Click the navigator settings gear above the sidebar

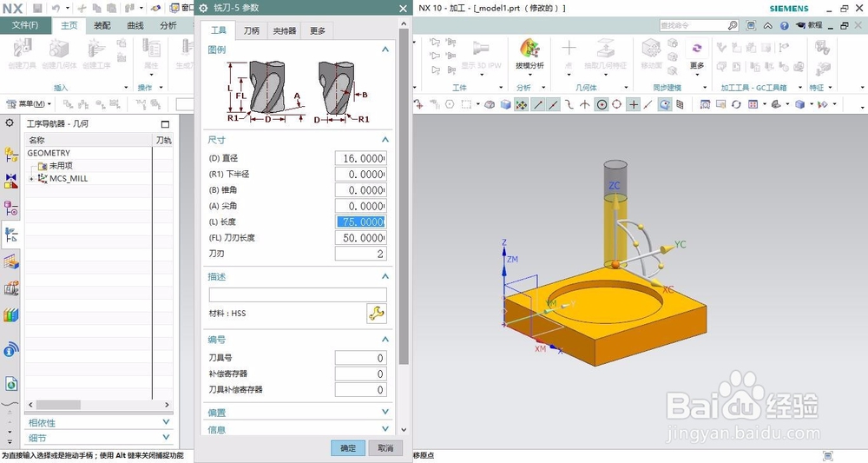(10, 123)
